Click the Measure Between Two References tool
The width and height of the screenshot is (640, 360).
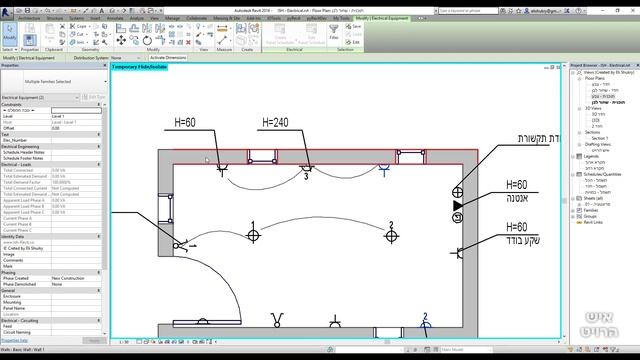(x=222, y=40)
